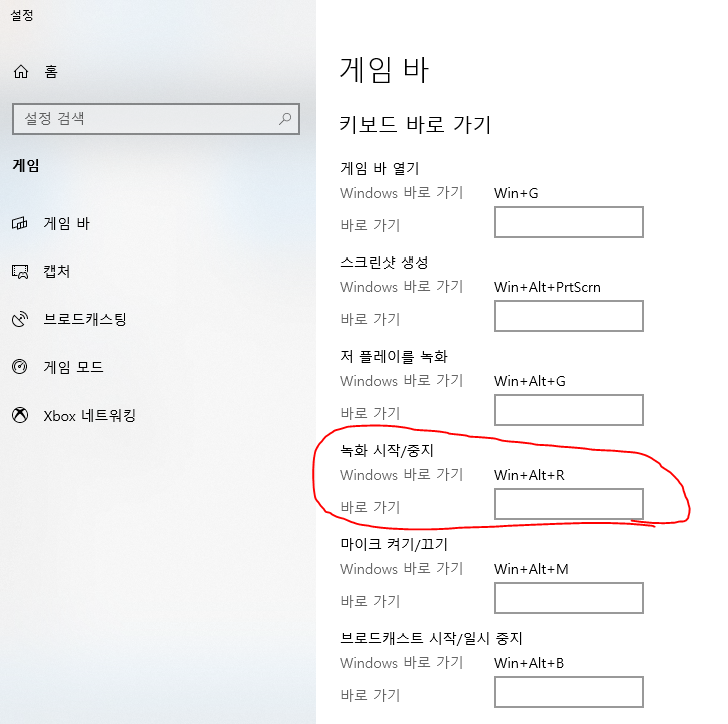
Task: Click the 브로드캐스팅 broadcasting icon
Action: coord(20,319)
